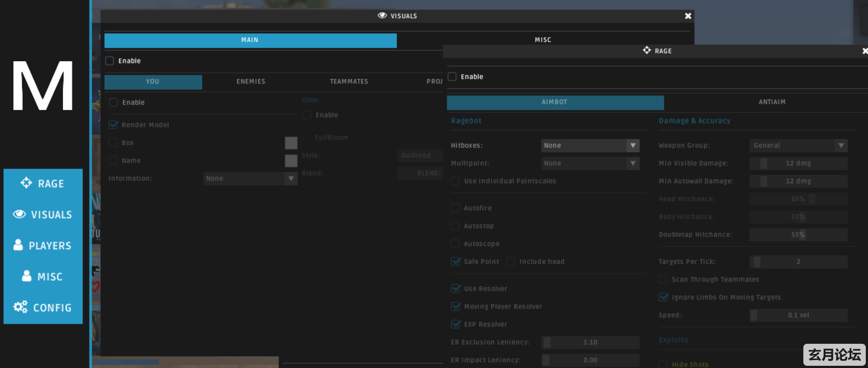Viewport: 868px width, 368px height.
Task: Enable the Box checkbox
Action: point(113,143)
